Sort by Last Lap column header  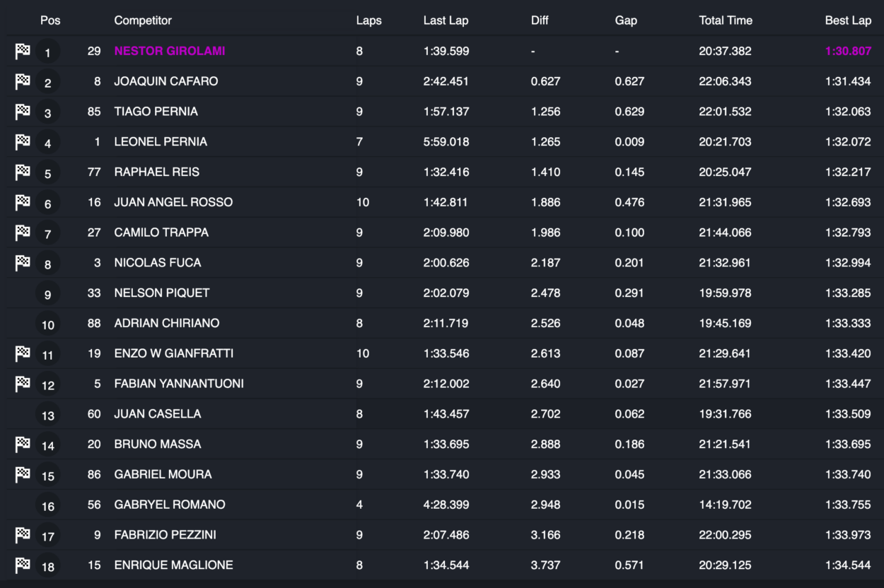pyautogui.click(x=446, y=20)
